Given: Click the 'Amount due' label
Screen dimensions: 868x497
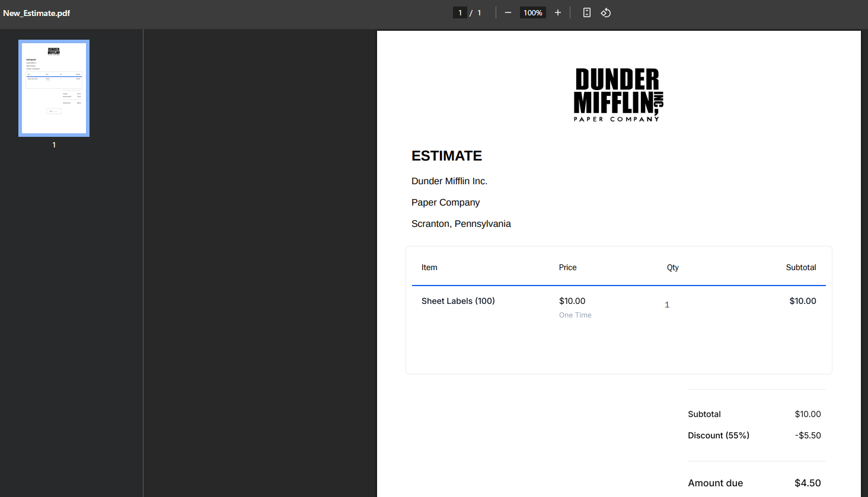Looking at the screenshot, I should [x=716, y=483].
